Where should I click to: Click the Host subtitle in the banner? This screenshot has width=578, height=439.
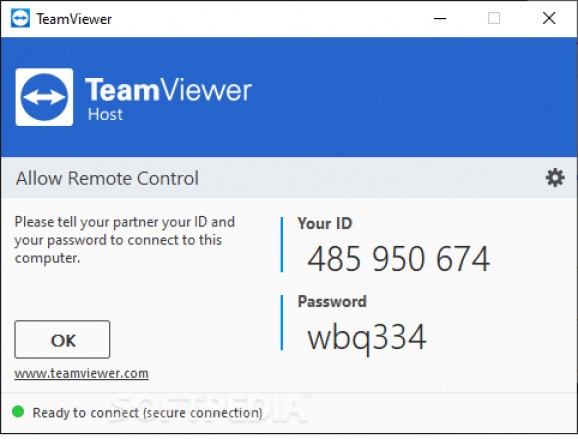tap(105, 115)
